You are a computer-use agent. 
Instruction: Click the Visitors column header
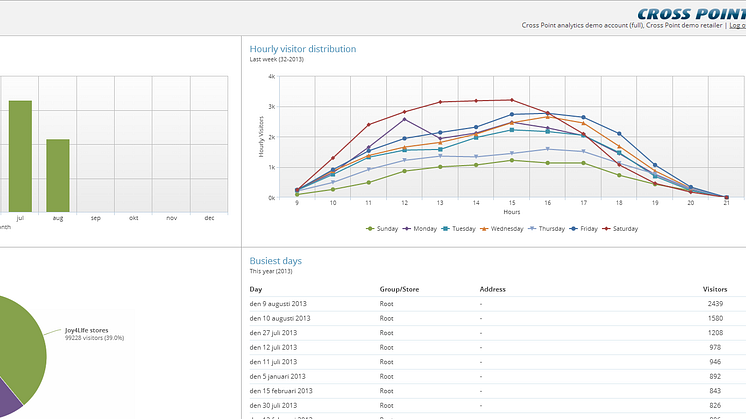[715, 289]
